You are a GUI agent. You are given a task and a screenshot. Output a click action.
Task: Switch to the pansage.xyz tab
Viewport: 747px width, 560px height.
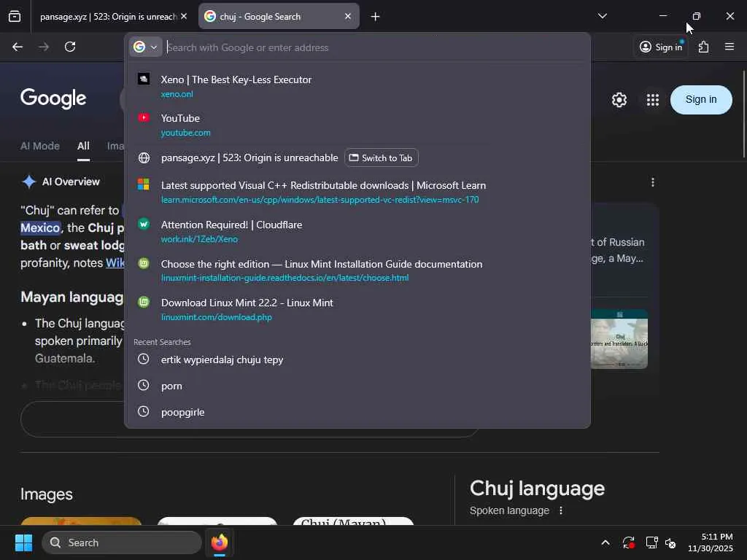coord(107,17)
